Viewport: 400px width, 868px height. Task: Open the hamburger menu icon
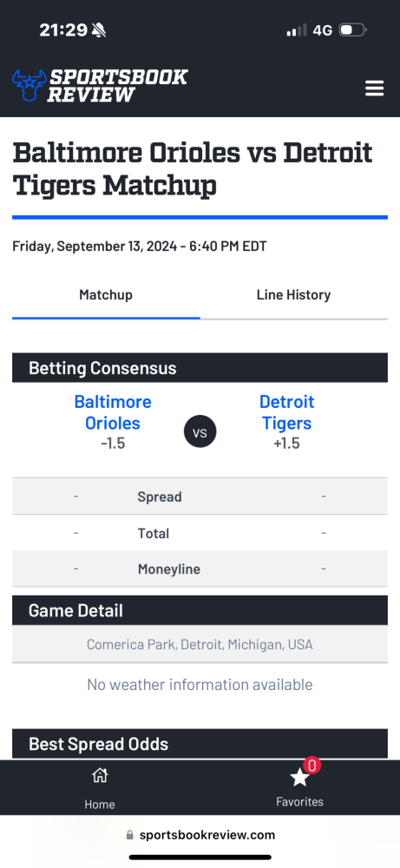pyautogui.click(x=375, y=88)
